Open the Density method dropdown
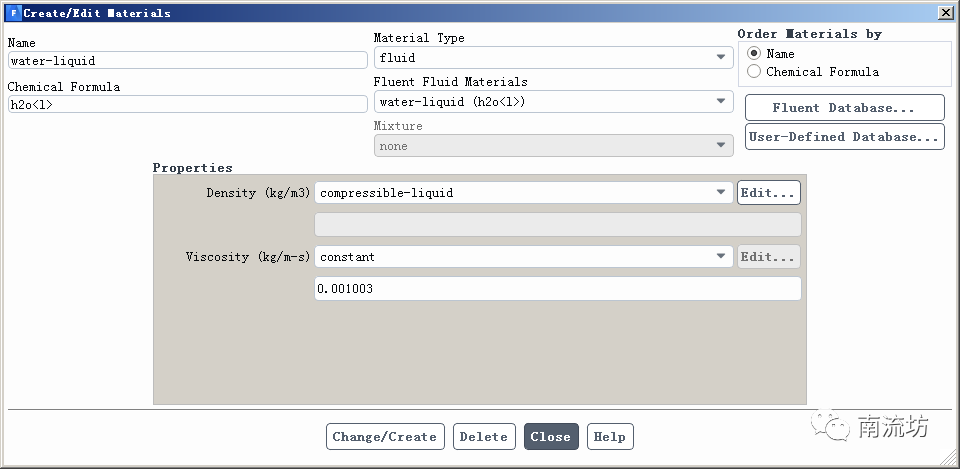Screen dimensions: 960x469 pyautogui.click(x=524, y=193)
